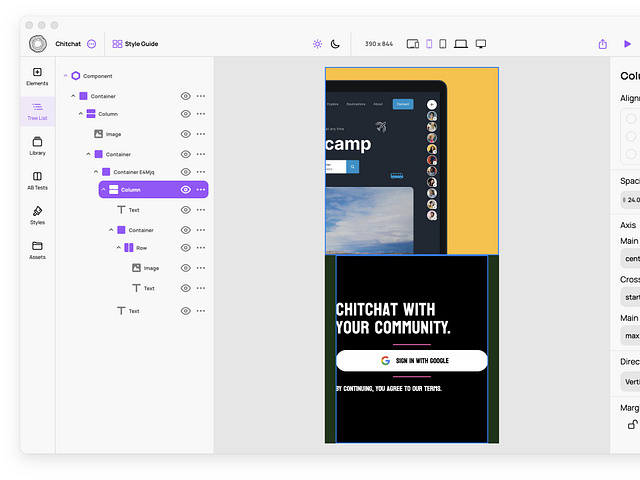This screenshot has height=480, width=640.
Task: Select the desktop monitor preview
Action: tap(481, 44)
